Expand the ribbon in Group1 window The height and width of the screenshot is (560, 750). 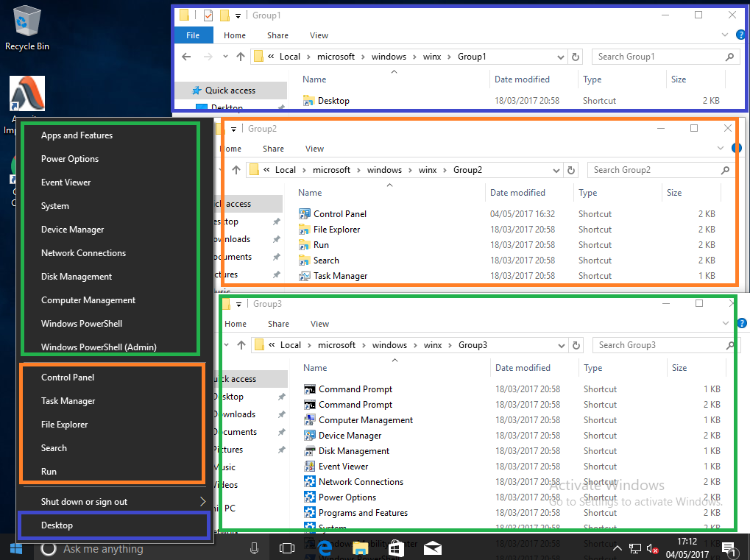pyautogui.click(x=725, y=35)
